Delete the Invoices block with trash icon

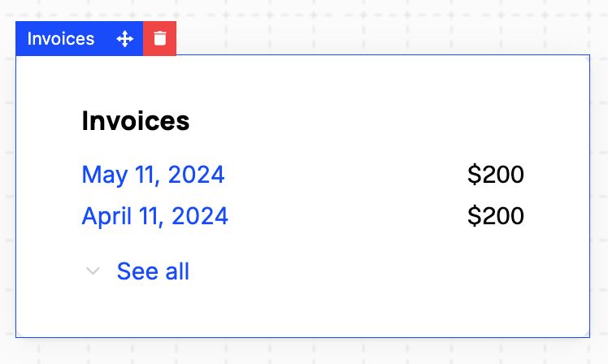pos(159,39)
